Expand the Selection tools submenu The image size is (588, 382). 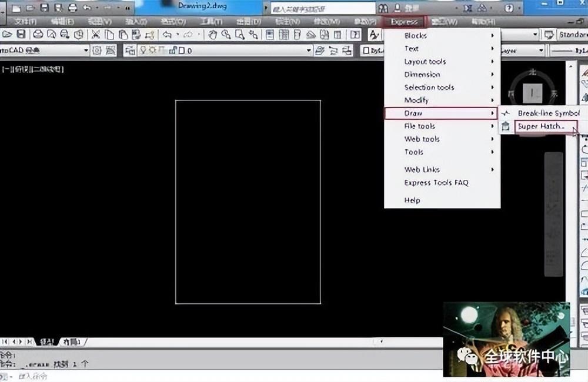pyautogui.click(x=442, y=88)
